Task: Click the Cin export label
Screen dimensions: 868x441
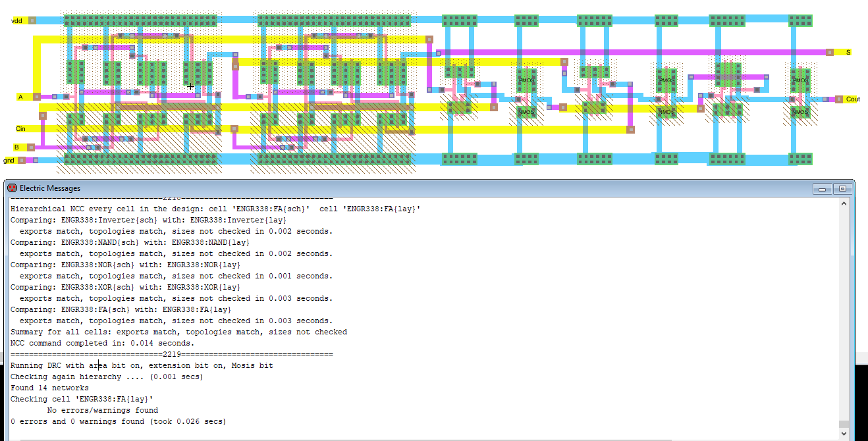Action: click(x=20, y=129)
